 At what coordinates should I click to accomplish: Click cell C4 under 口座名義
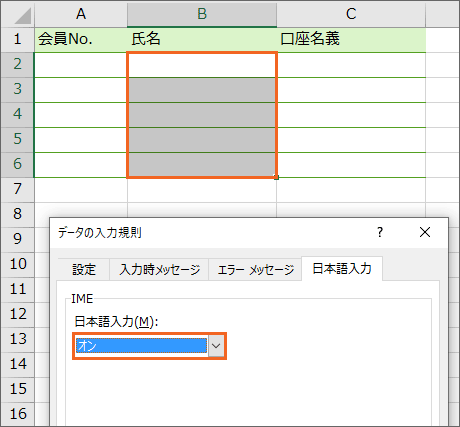351,115
